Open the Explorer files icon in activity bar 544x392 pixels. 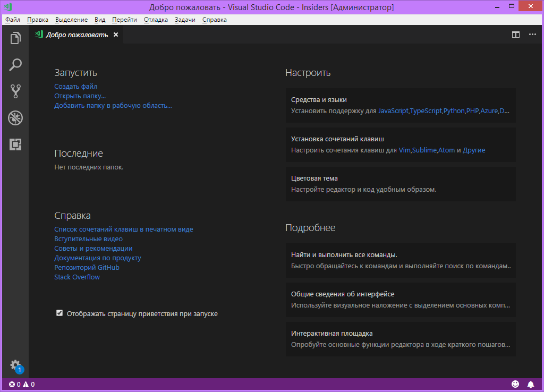click(15, 38)
